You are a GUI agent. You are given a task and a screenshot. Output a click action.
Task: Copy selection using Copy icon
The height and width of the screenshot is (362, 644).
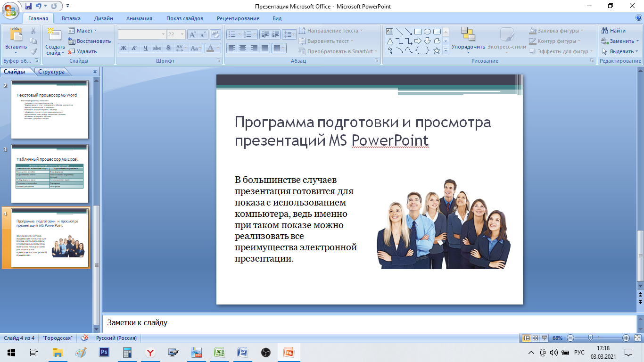tap(33, 41)
